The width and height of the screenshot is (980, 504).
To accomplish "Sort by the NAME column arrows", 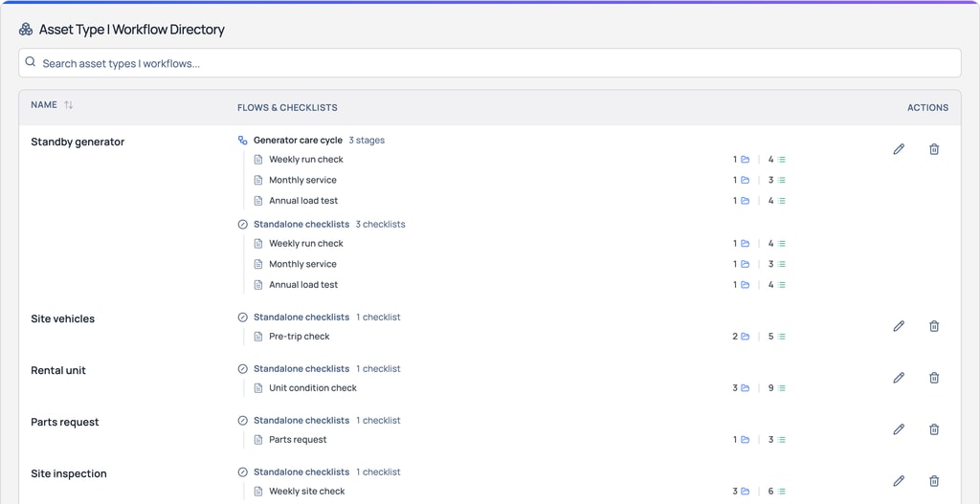I will pos(69,105).
